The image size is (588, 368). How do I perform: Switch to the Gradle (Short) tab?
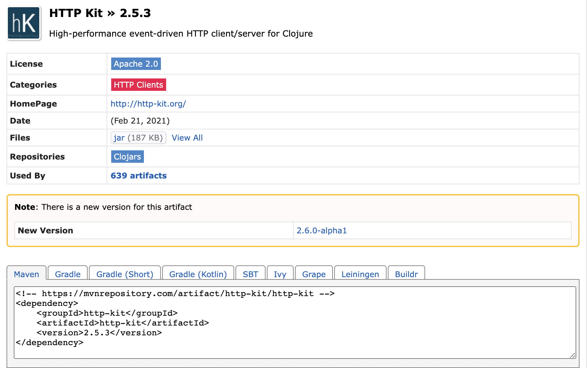tap(125, 274)
